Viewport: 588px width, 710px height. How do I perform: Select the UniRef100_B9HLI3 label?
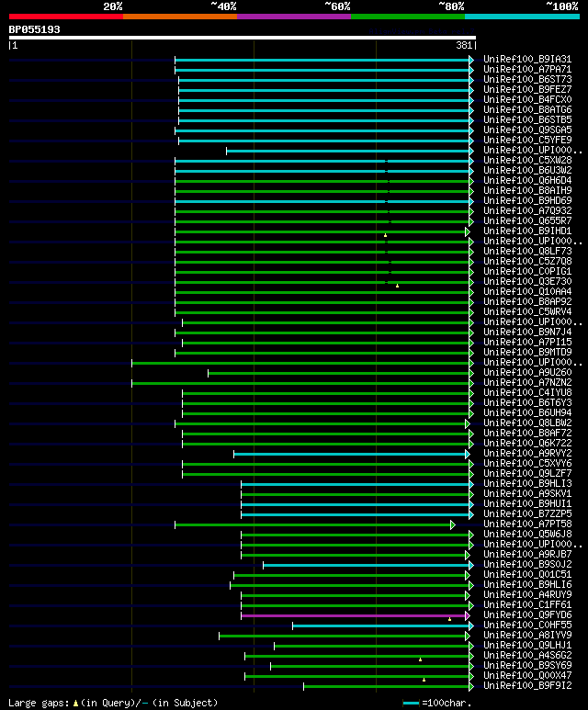click(x=527, y=484)
